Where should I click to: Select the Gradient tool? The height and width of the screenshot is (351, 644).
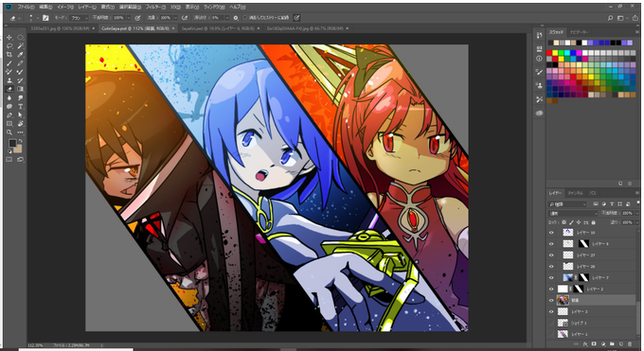click(x=20, y=89)
